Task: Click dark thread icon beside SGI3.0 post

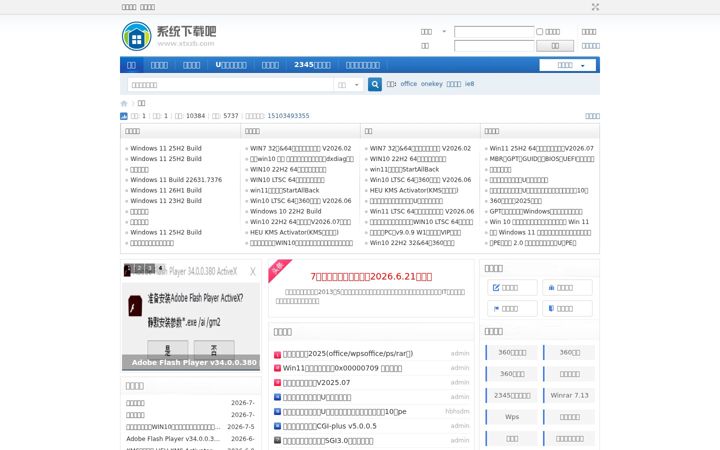Action: click(277, 441)
